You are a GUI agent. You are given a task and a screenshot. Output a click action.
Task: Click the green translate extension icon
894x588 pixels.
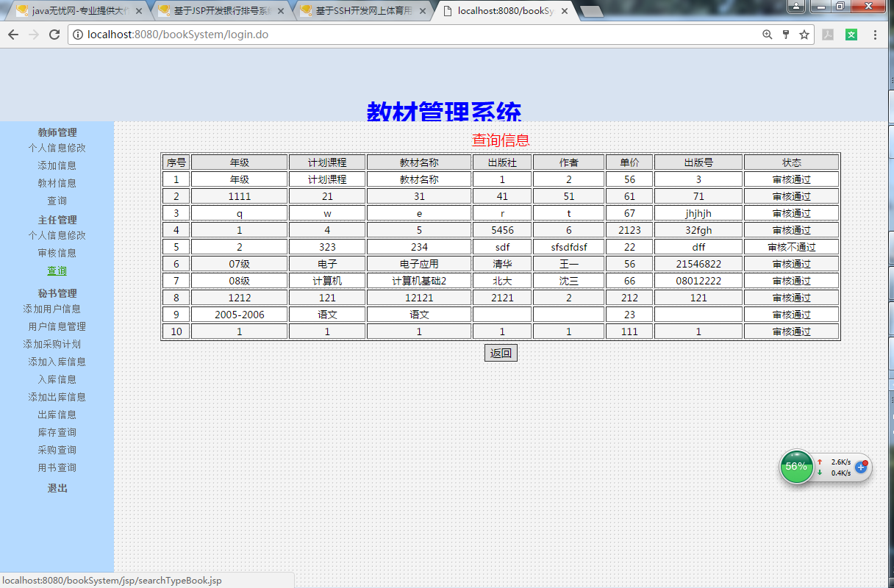click(x=851, y=35)
